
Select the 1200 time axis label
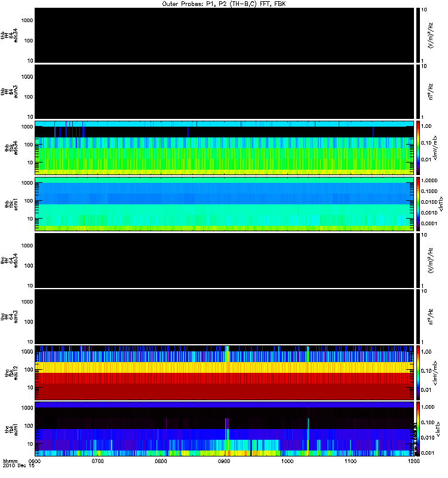[x=413, y=461]
